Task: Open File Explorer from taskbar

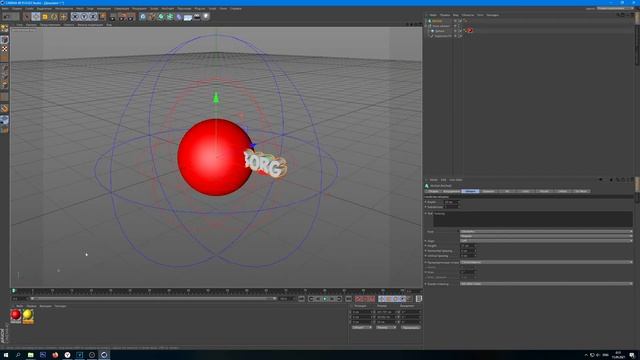Action: (x=31, y=355)
